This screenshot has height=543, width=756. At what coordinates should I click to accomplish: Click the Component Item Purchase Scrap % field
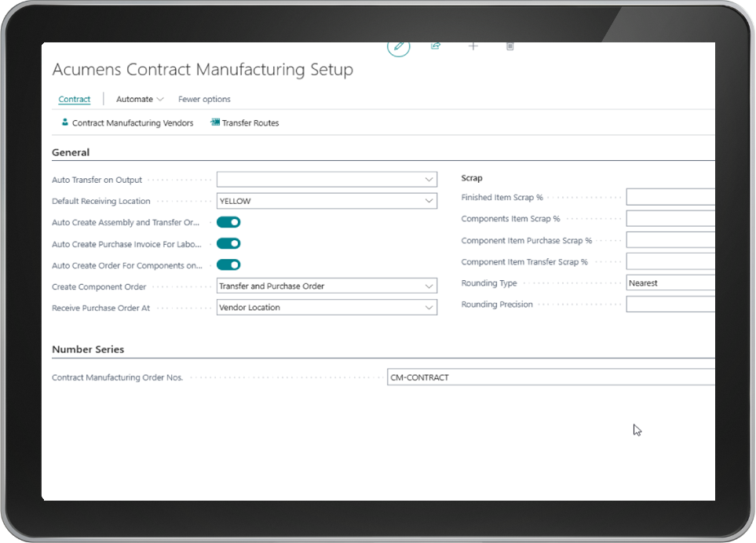click(670, 240)
